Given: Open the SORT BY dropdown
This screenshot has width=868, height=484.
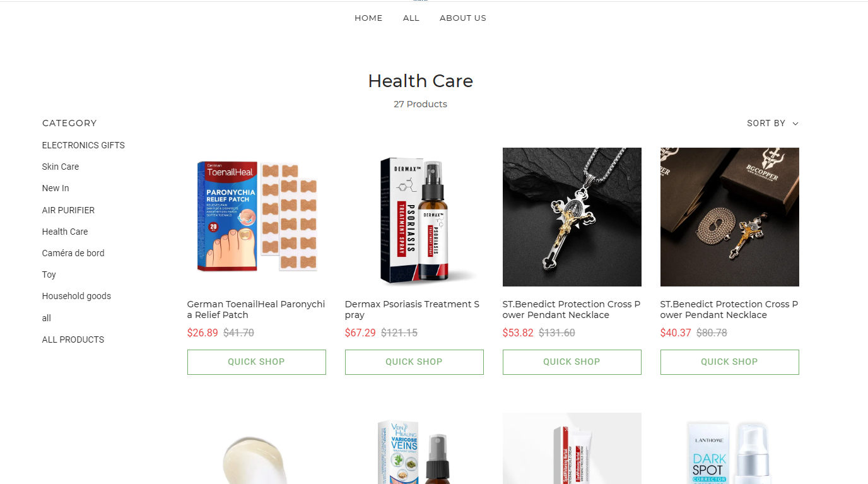Looking at the screenshot, I should pyautogui.click(x=772, y=123).
